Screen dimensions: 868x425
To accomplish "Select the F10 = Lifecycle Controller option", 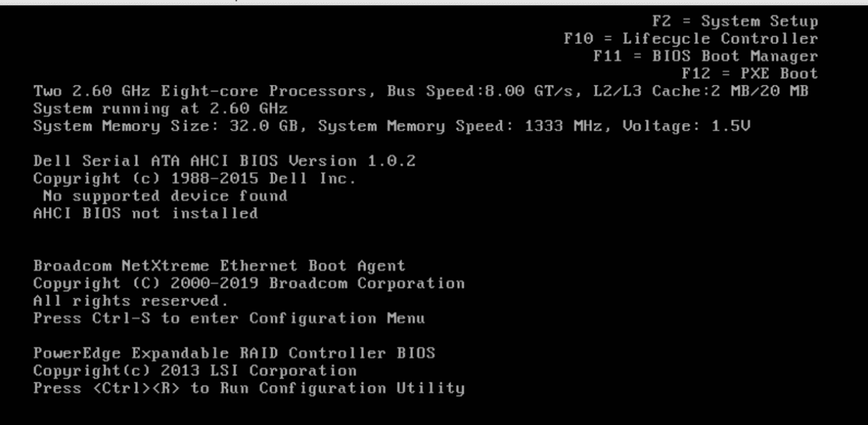I will click(690, 39).
